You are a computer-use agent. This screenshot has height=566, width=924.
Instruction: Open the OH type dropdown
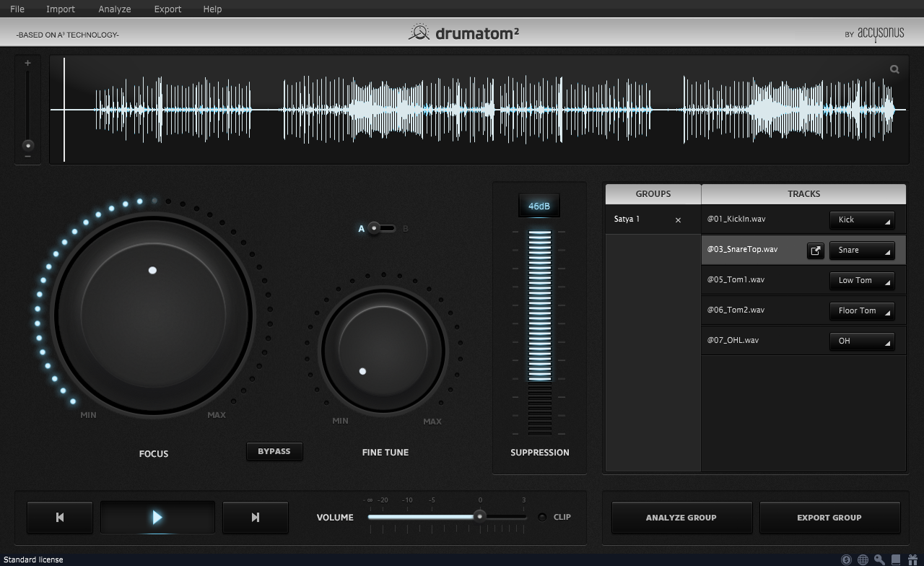tap(862, 341)
